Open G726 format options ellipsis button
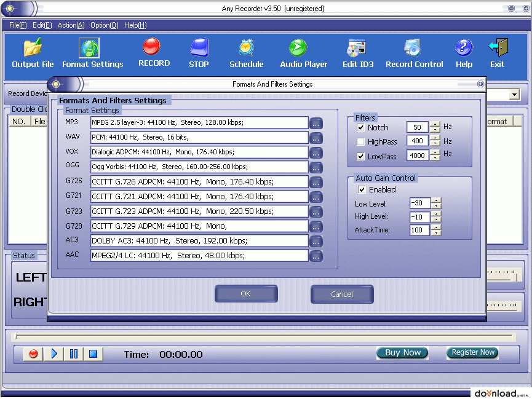The height and width of the screenshot is (399, 532). tap(316, 183)
